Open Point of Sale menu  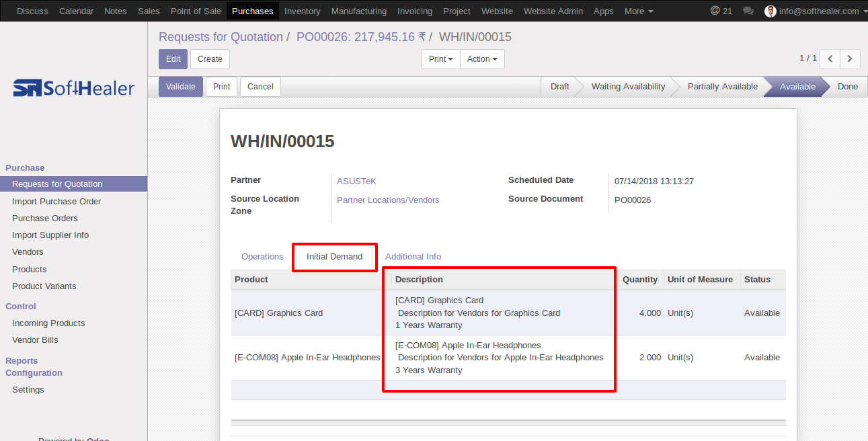coord(196,11)
